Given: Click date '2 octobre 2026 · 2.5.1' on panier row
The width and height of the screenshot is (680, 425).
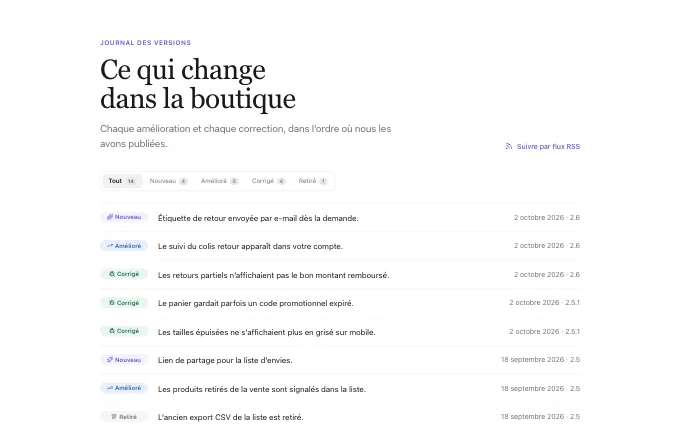Looking at the screenshot, I should 545,303.
